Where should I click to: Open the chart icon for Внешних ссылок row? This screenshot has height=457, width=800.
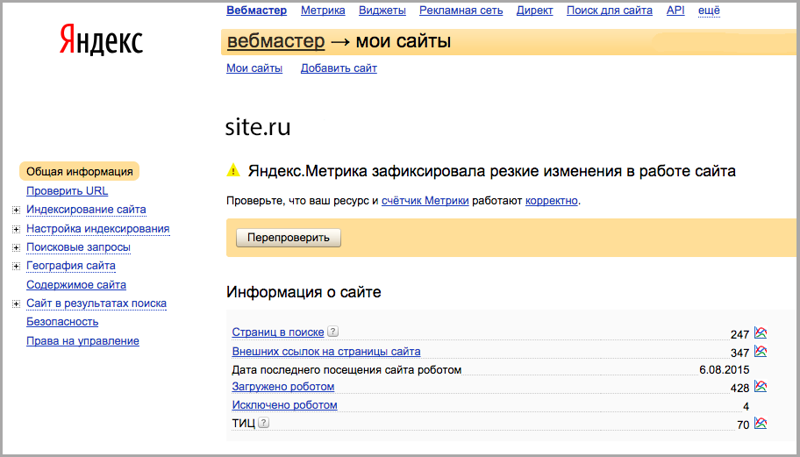(760, 351)
